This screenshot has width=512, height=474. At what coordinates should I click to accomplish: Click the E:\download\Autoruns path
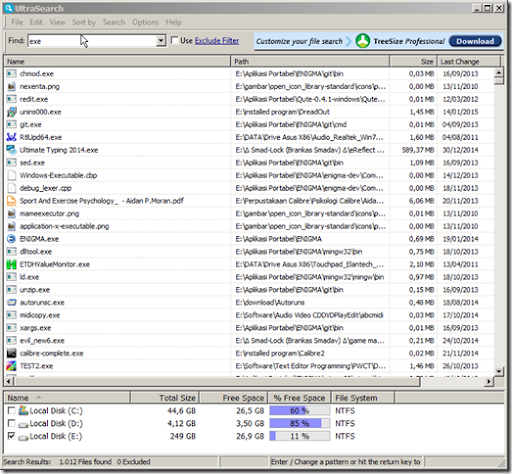click(x=270, y=302)
